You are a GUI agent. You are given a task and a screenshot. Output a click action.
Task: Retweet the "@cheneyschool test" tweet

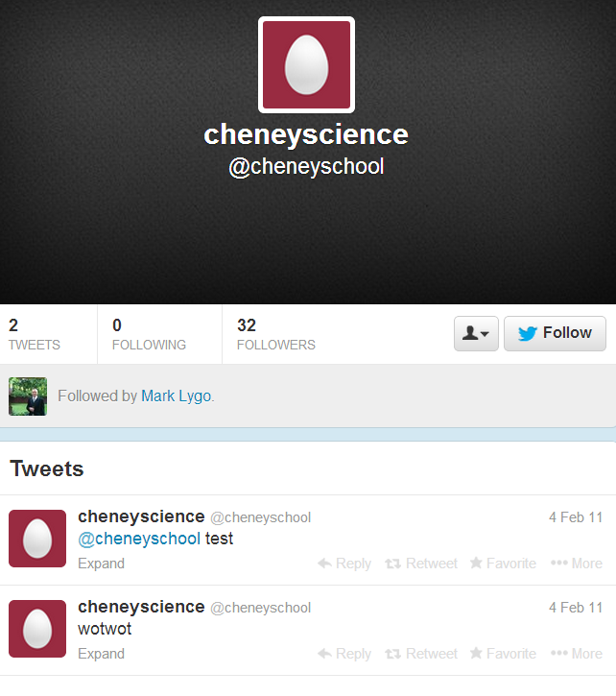tap(420, 564)
